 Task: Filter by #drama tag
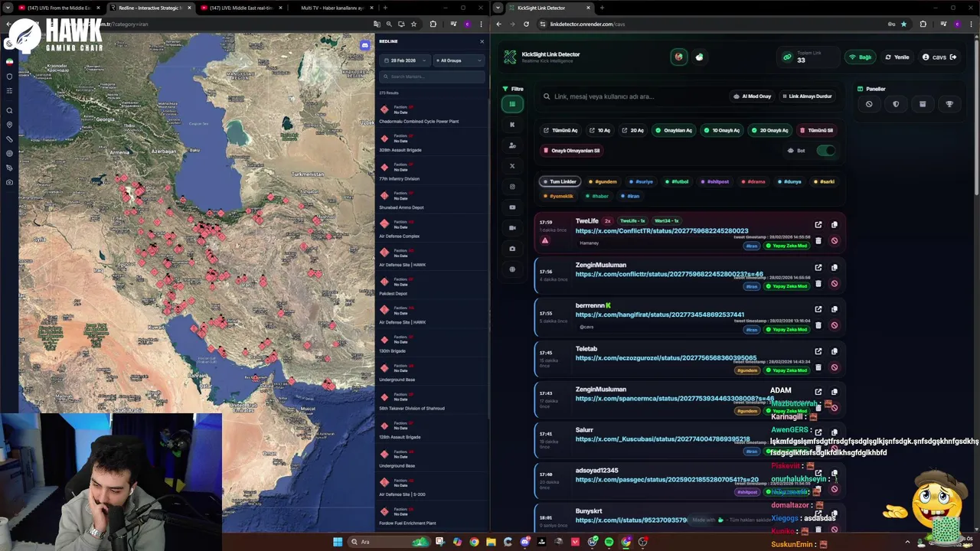click(x=753, y=182)
